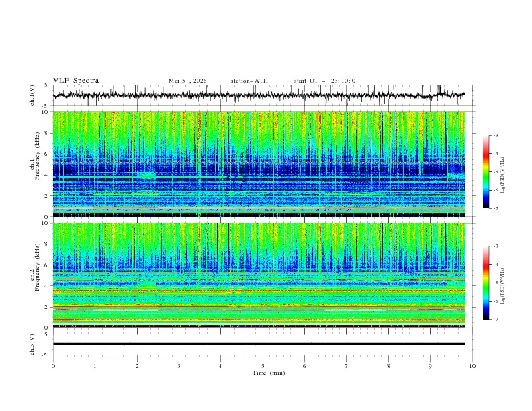This screenshot has width=532, height=411.
Task: Click the "0" tick on the time axis
Action: tap(53, 366)
